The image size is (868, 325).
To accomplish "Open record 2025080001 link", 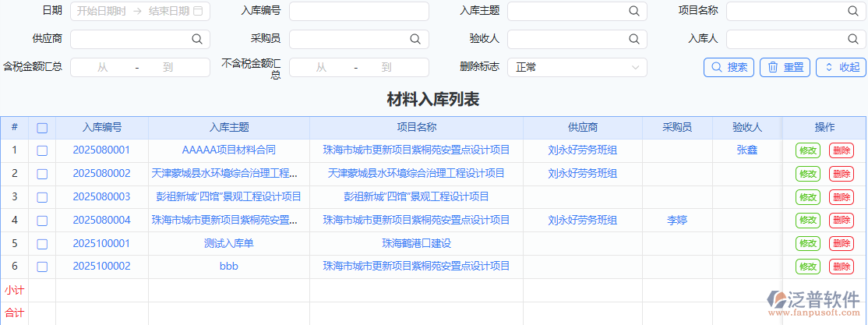I will tap(102, 150).
